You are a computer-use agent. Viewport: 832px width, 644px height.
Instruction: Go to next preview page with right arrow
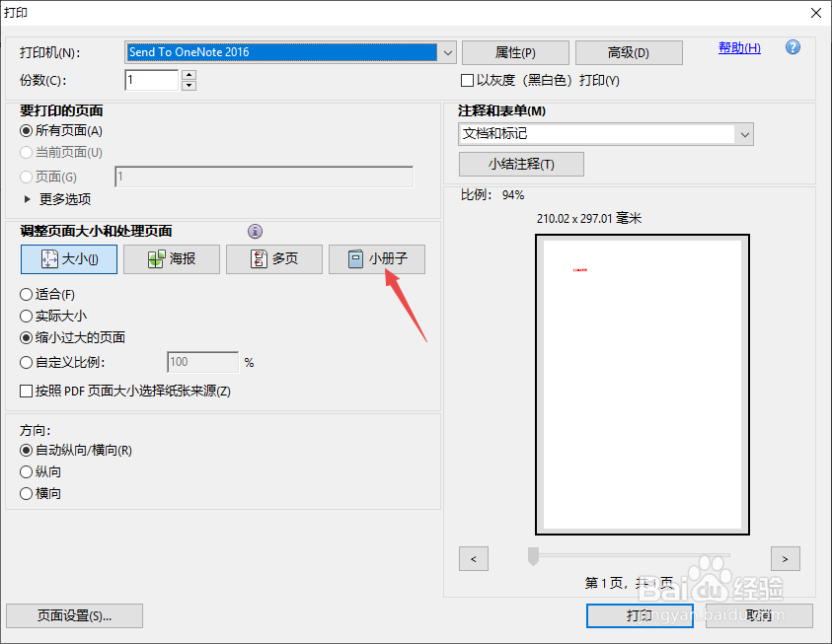click(785, 558)
